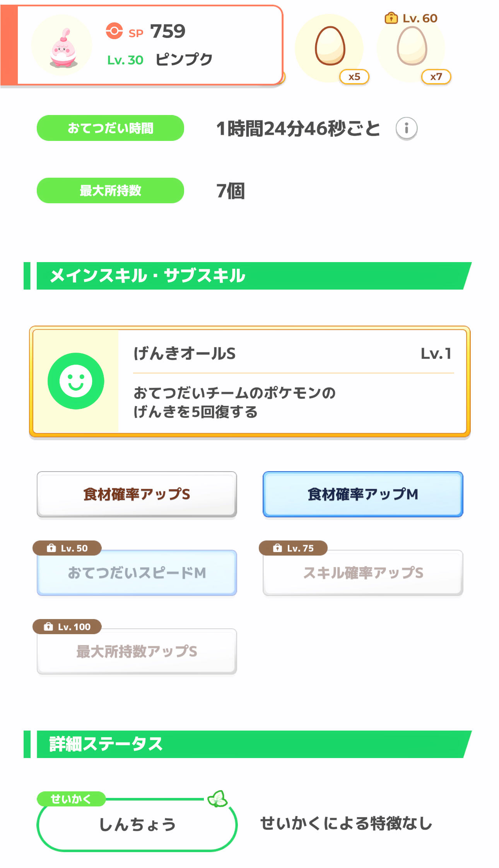Tap the Happiny Pokémon portrait
The image size is (499, 868).
62,46
